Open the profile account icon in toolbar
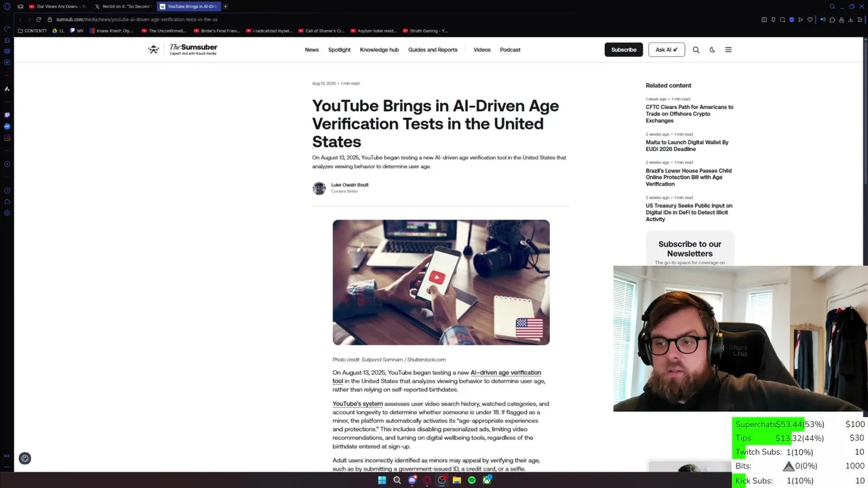Viewport: 868px width, 488px height. (842, 20)
